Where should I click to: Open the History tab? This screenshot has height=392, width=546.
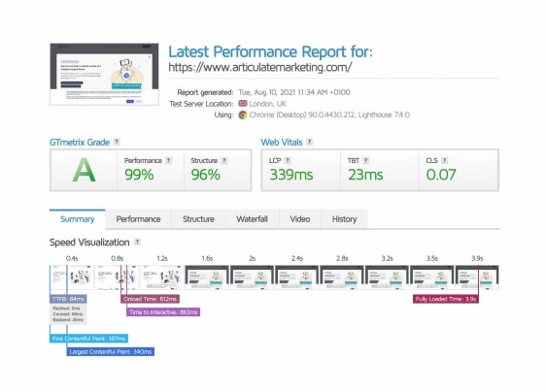point(344,219)
